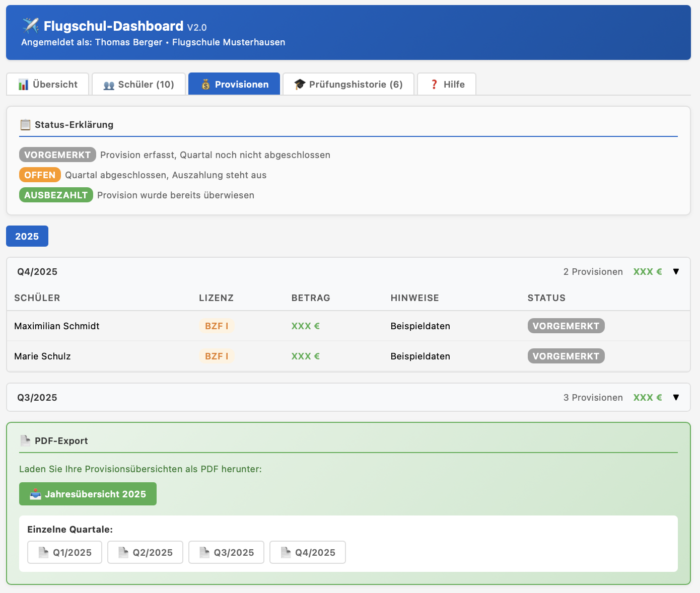Select the 2025 year filter button
The height and width of the screenshot is (593, 700).
pos(27,237)
